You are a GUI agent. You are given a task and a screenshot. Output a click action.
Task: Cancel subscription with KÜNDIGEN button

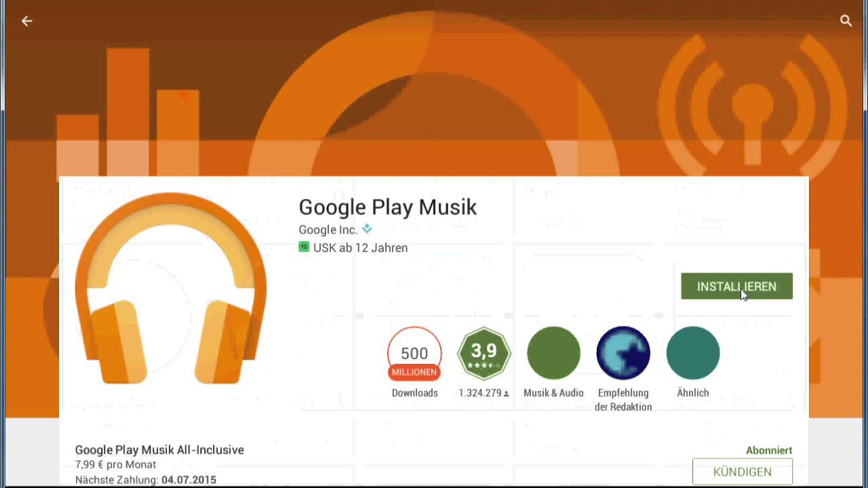(742, 472)
